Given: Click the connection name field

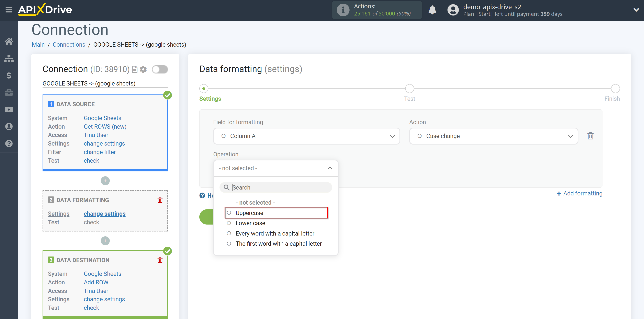Looking at the screenshot, I should [x=105, y=83].
